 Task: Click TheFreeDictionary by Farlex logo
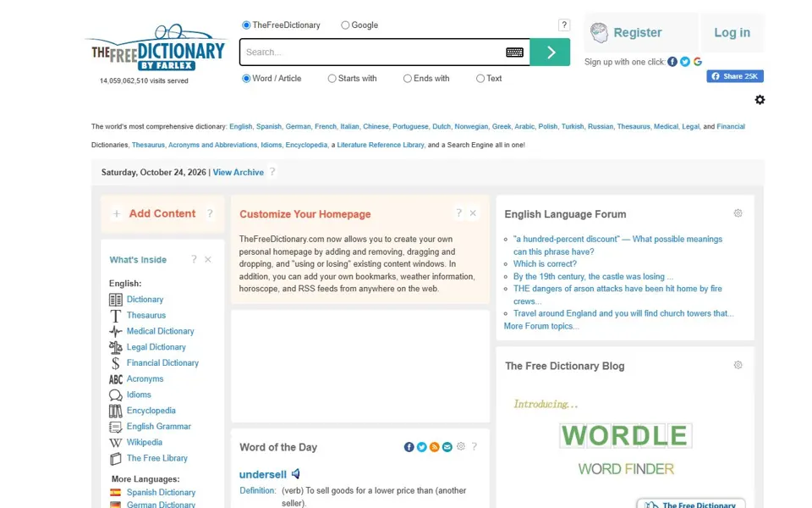[157, 47]
